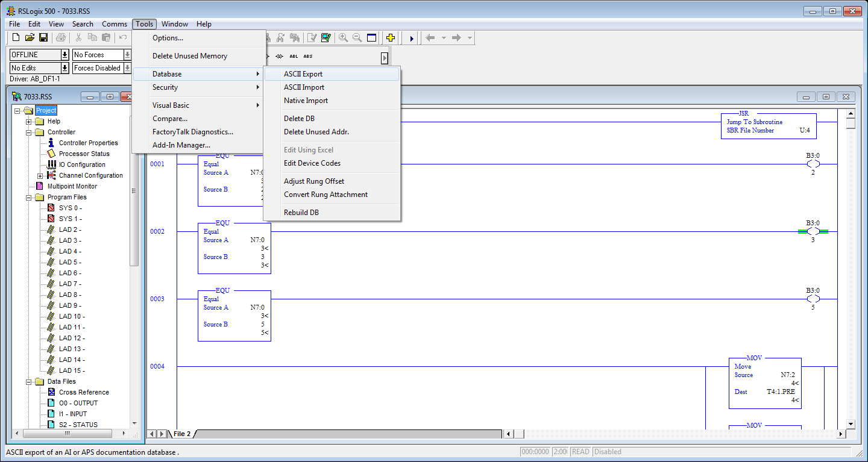Open the OFFLINE mode dropdown arrow
This screenshot has width=868, height=462.
coord(65,55)
